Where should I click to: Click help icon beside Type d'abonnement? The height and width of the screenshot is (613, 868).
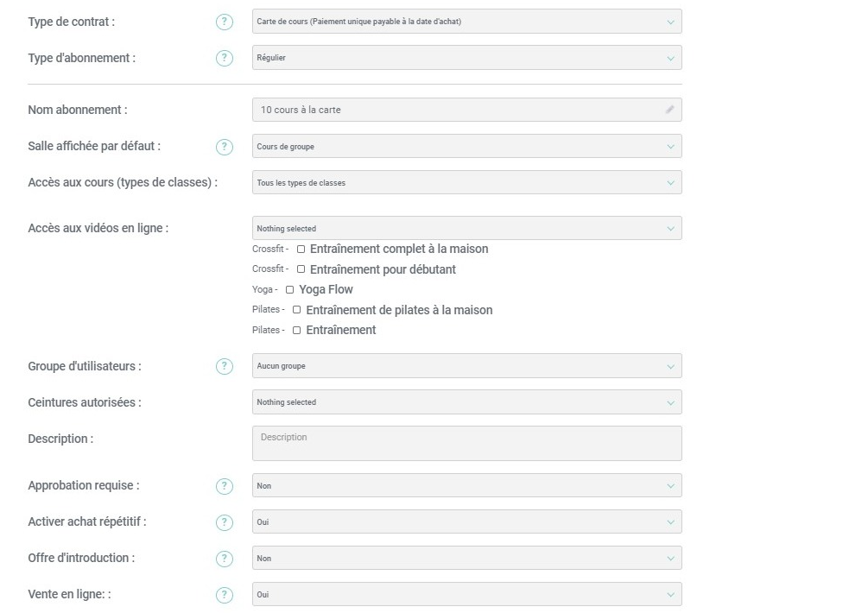point(225,59)
